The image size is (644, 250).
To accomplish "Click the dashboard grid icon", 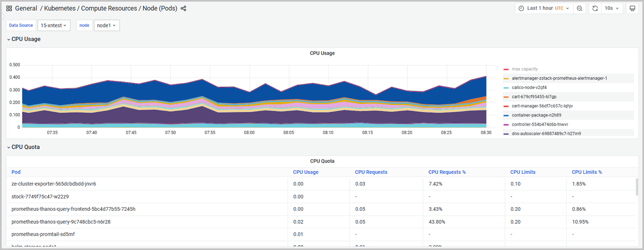I will [9, 9].
